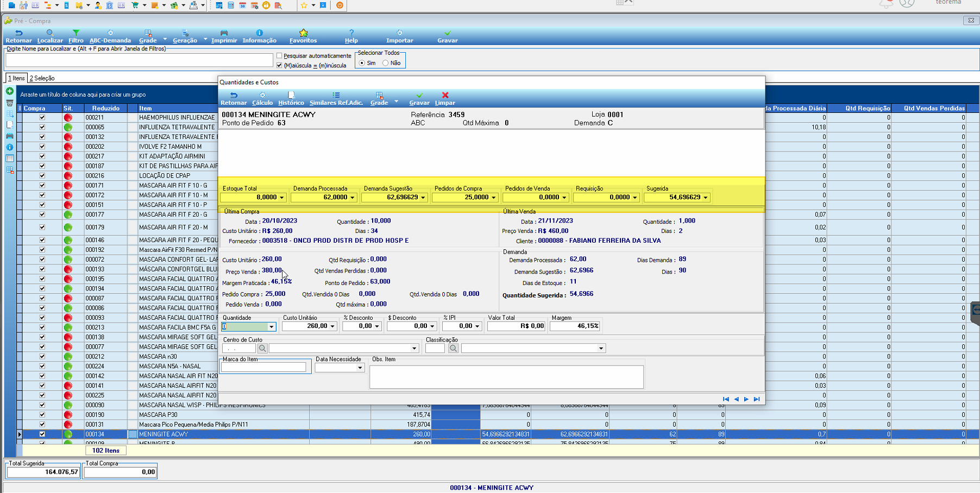Open the Quantidade dropdown arrow
980x493 pixels.
click(271, 326)
